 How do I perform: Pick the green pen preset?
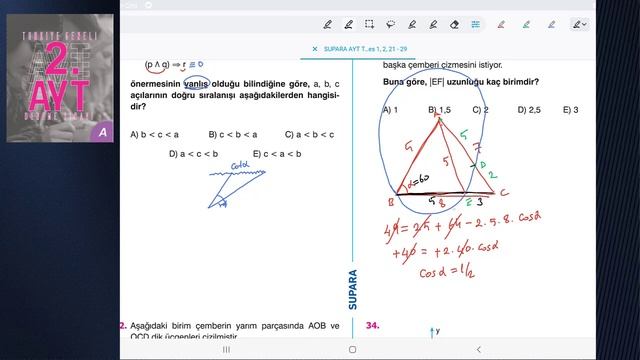click(527, 24)
